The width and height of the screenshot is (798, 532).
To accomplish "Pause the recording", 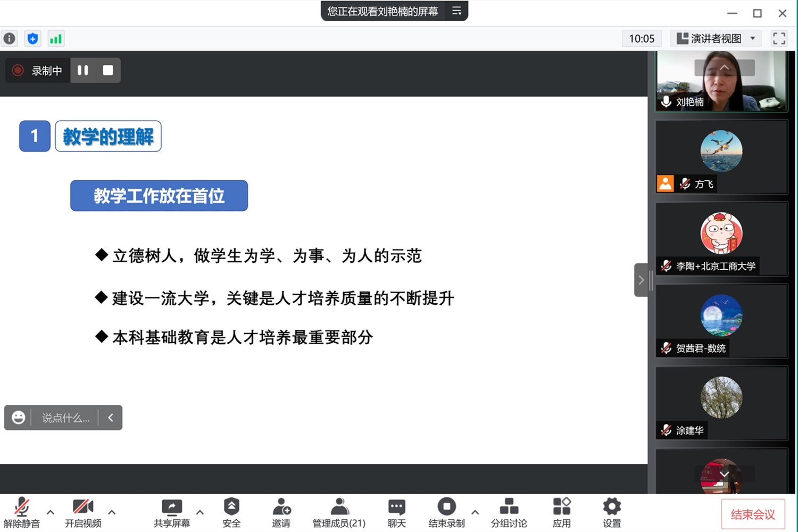I will tap(83, 70).
